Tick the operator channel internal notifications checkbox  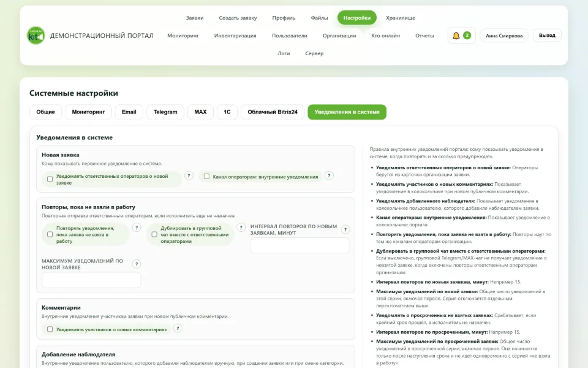206,177
